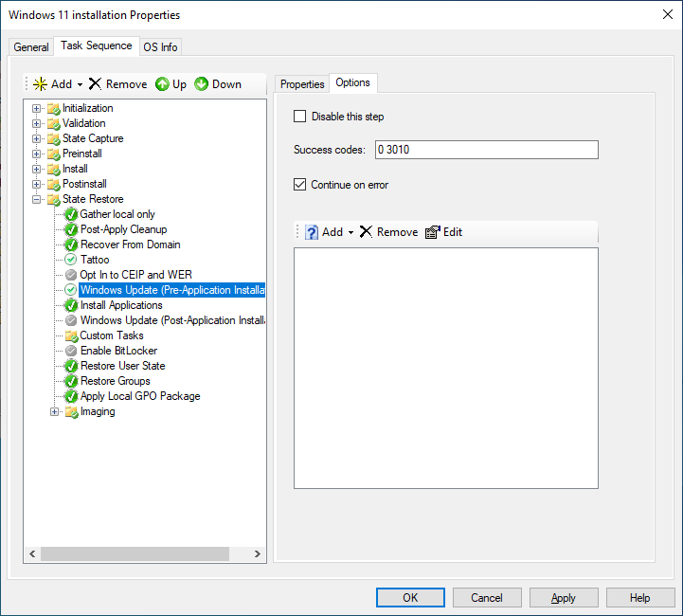Screen dimensions: 683x616
Task: Click the Restore User State step icon
Action: tap(71, 366)
